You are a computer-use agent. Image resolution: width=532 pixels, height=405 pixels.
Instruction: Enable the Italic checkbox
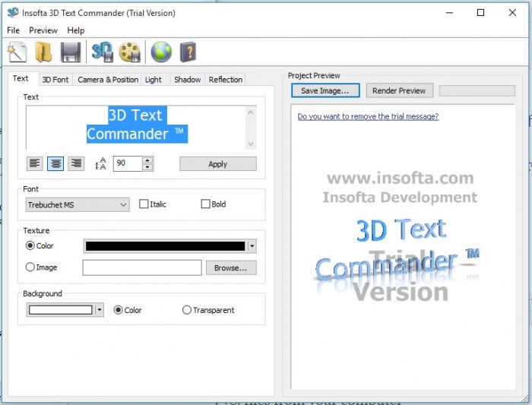click(x=144, y=204)
